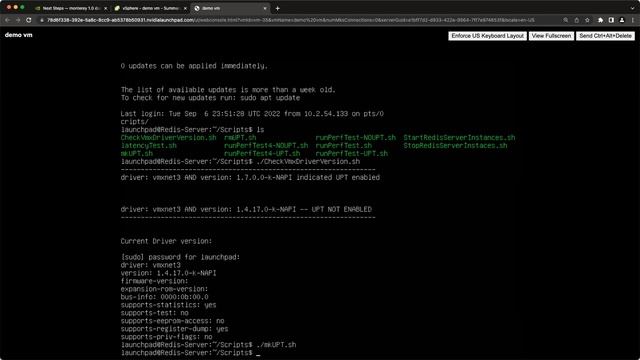Click '0 updates can be applied immediately.'
Viewport: 640px width, 360px height.
pyautogui.click(x=194, y=66)
